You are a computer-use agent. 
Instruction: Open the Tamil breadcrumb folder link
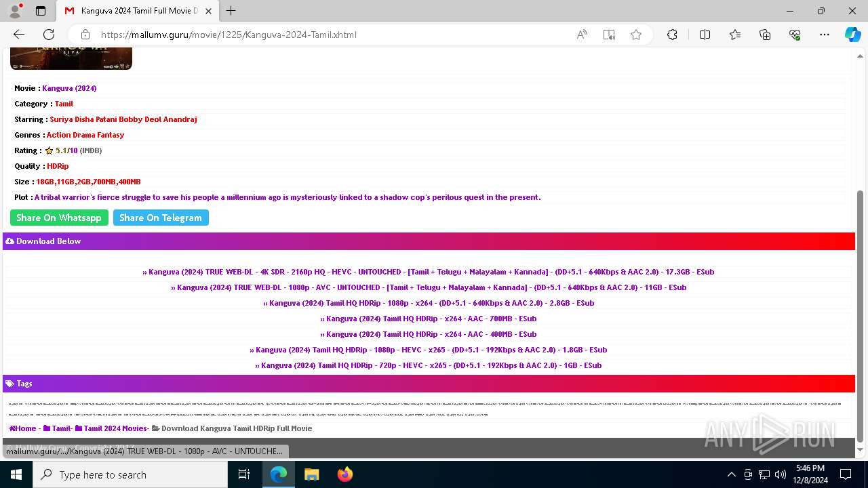[57, 428]
